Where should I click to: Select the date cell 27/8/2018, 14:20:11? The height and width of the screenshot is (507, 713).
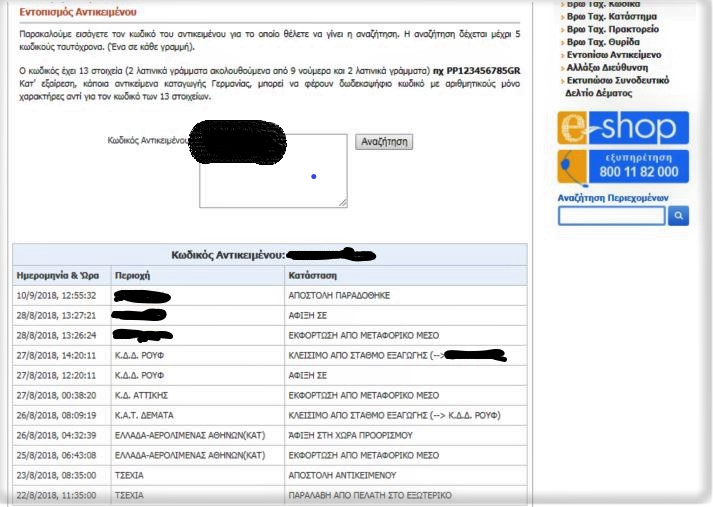[x=56, y=356]
